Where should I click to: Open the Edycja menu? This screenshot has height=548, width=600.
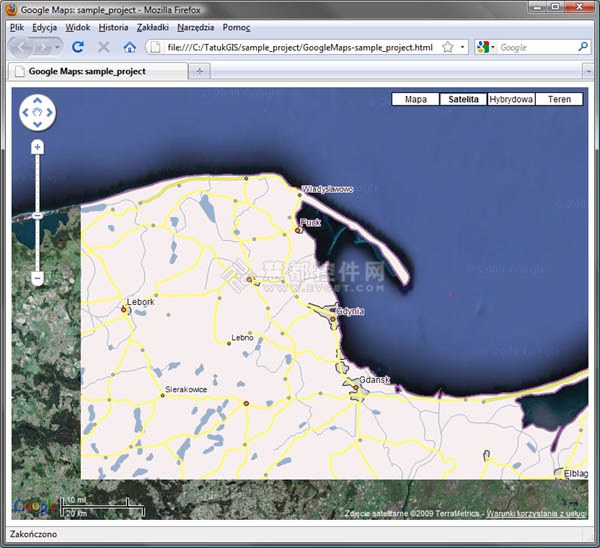[x=44, y=28]
